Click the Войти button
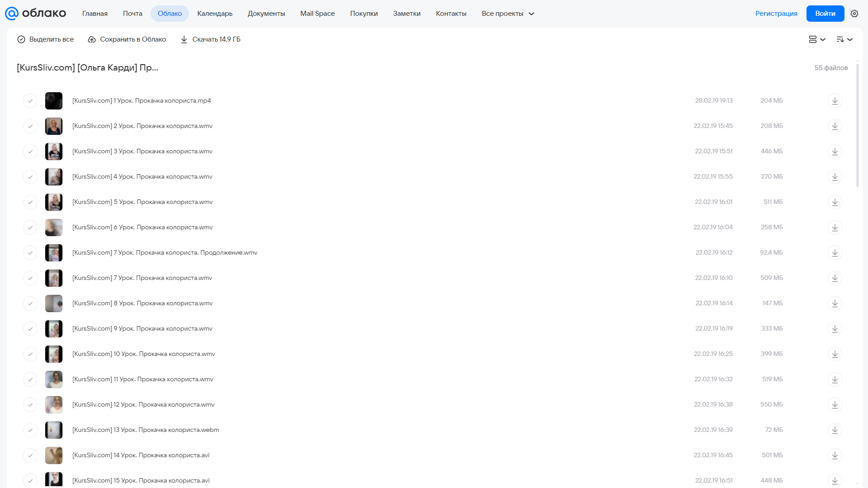The height and width of the screenshot is (488, 868). pyautogui.click(x=825, y=14)
